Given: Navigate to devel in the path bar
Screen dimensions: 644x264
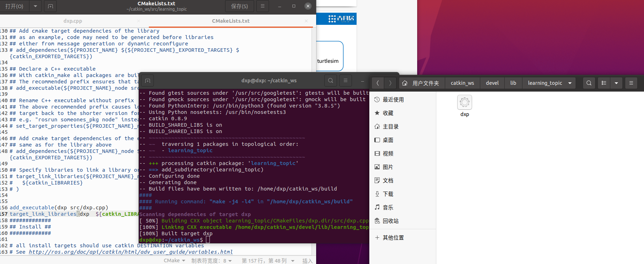Looking at the screenshot, I should pos(492,83).
